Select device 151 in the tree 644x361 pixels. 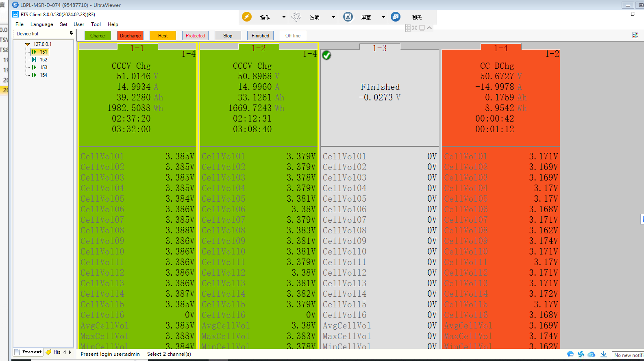[x=44, y=52]
